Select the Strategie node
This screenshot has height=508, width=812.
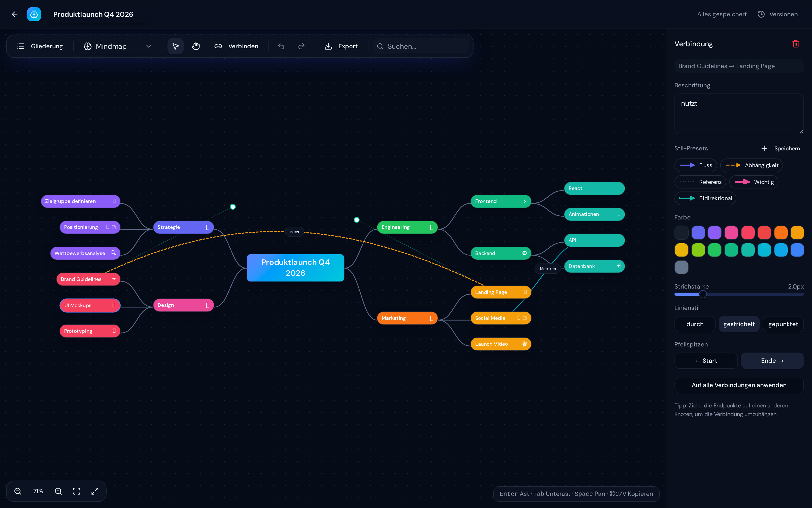183,227
